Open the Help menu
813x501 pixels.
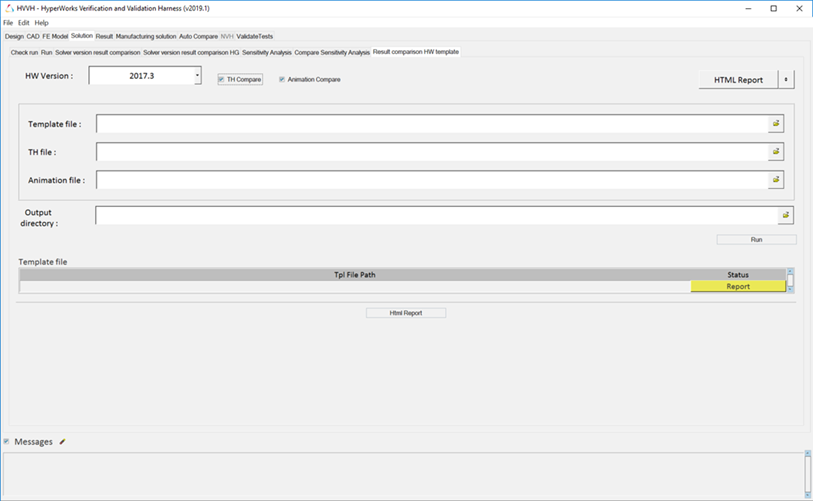click(x=41, y=23)
